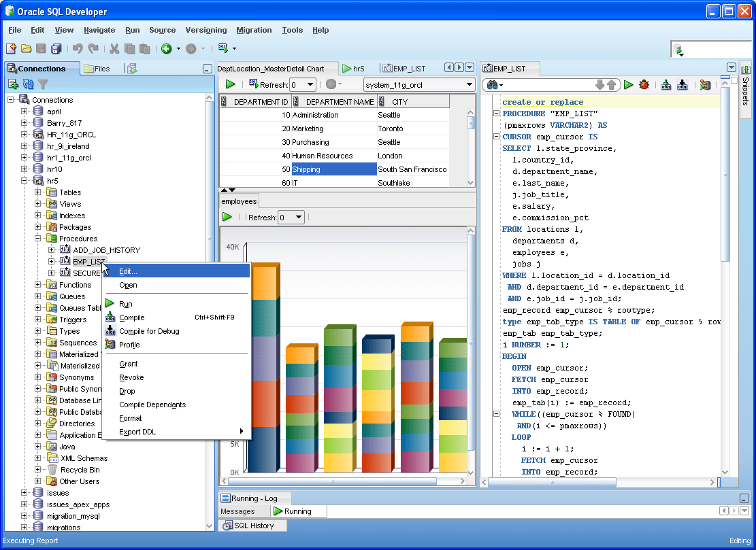The height and width of the screenshot is (550, 756).
Task: Select the employees child tab
Action: pyautogui.click(x=239, y=201)
